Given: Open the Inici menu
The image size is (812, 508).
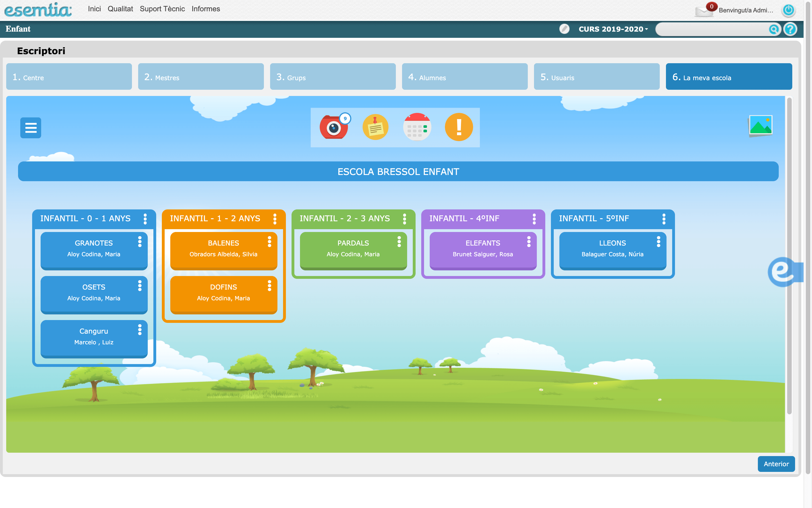Looking at the screenshot, I should (x=94, y=9).
